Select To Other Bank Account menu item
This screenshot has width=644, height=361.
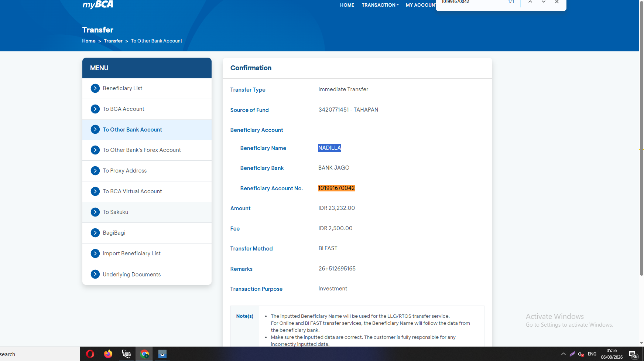[x=147, y=130]
